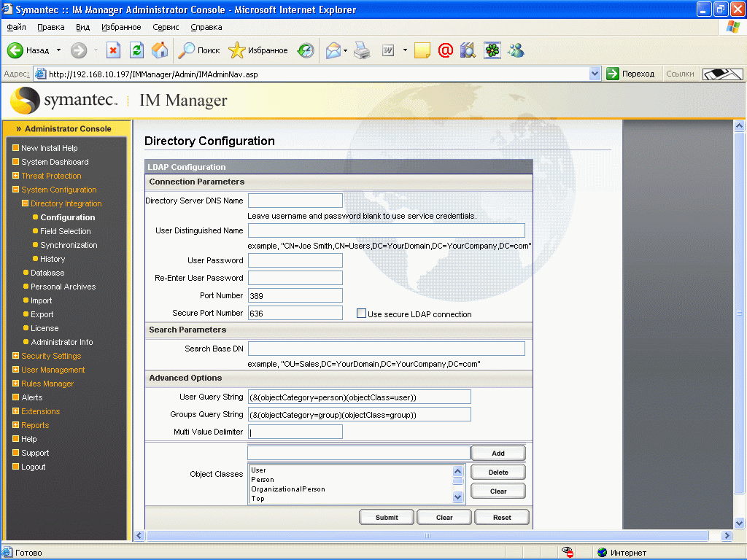
Task: Click the ICQ flower icon
Action: [492, 50]
